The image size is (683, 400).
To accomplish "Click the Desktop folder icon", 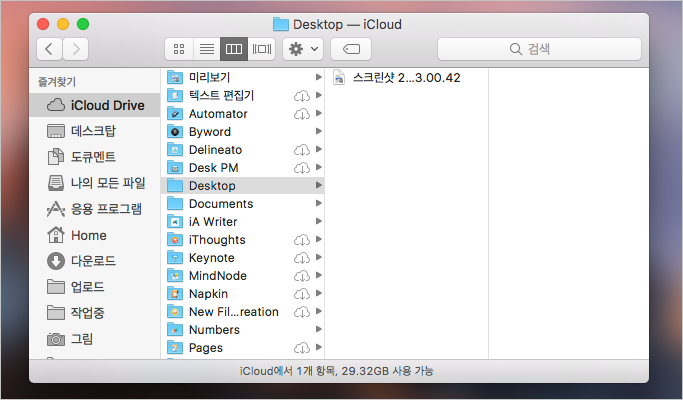I will point(175,186).
